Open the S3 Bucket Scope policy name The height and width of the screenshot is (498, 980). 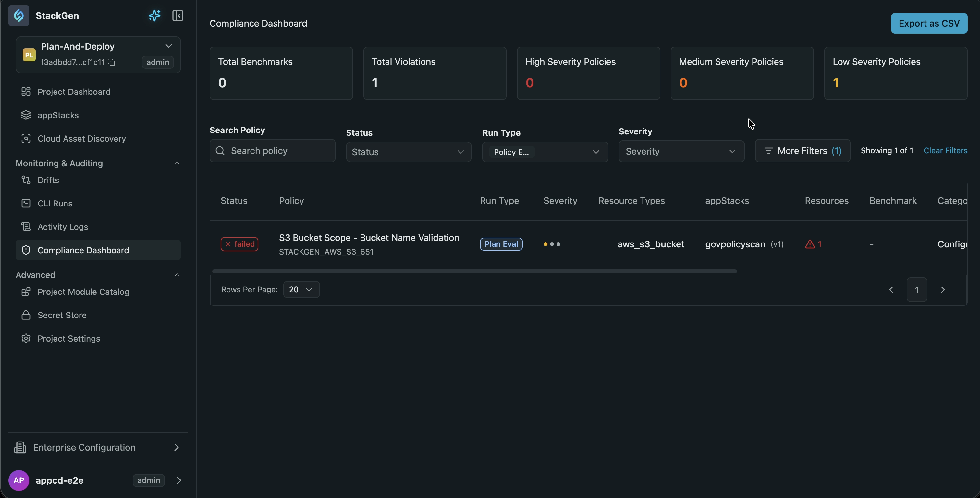(x=369, y=238)
